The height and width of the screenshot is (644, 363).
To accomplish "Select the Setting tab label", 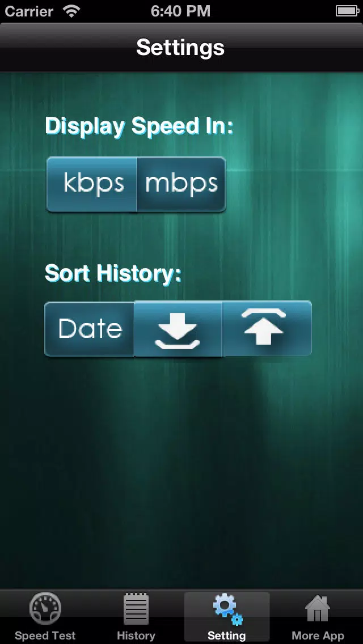I will [x=226, y=635].
